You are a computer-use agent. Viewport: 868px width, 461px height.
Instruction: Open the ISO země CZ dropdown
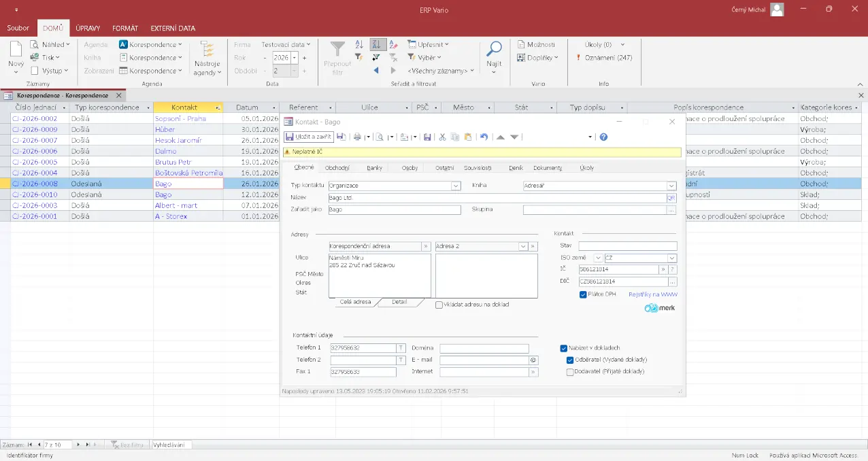671,258
